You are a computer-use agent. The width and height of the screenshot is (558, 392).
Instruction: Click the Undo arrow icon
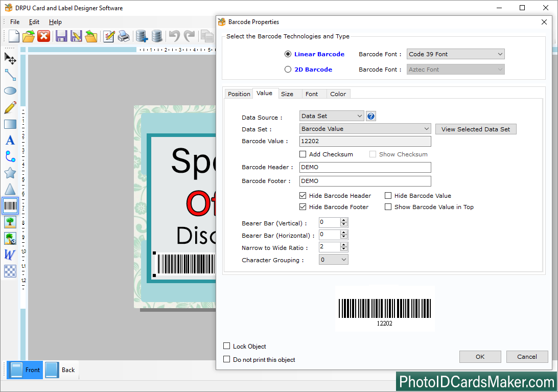[x=174, y=36]
